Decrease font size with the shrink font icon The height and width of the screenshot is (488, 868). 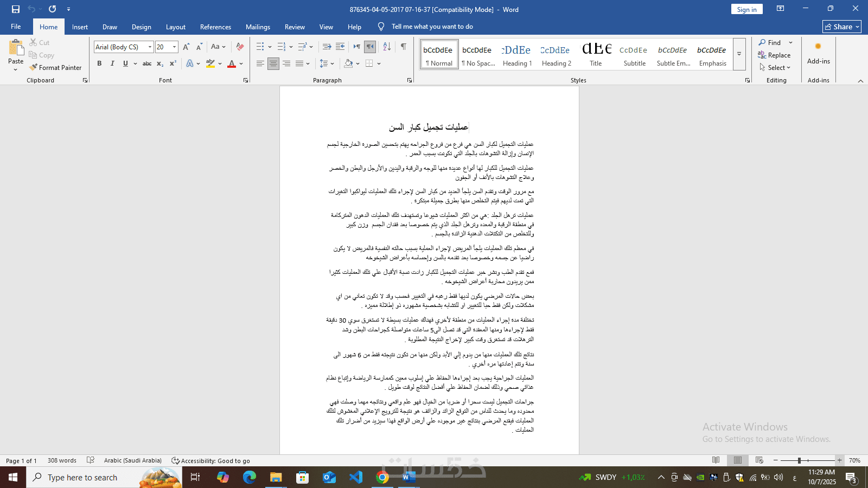click(x=199, y=47)
